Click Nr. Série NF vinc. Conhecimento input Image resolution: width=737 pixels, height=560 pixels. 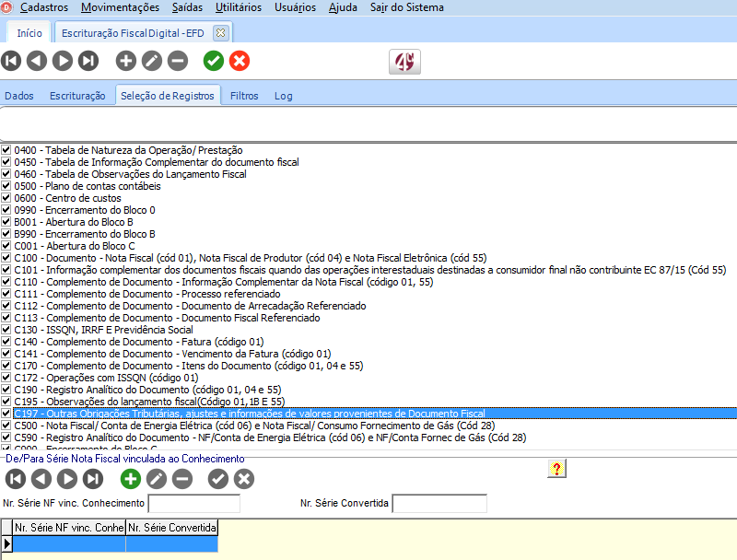tap(194, 503)
